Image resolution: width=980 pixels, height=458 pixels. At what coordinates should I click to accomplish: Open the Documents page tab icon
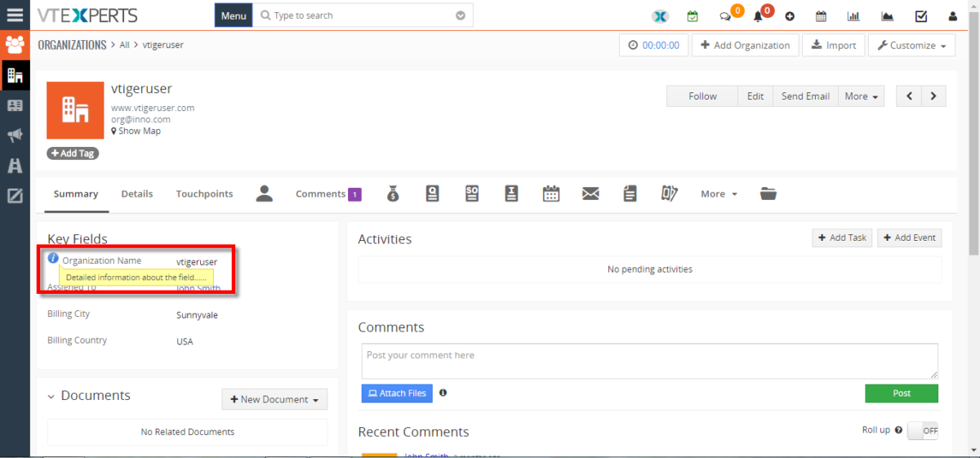[x=630, y=193]
